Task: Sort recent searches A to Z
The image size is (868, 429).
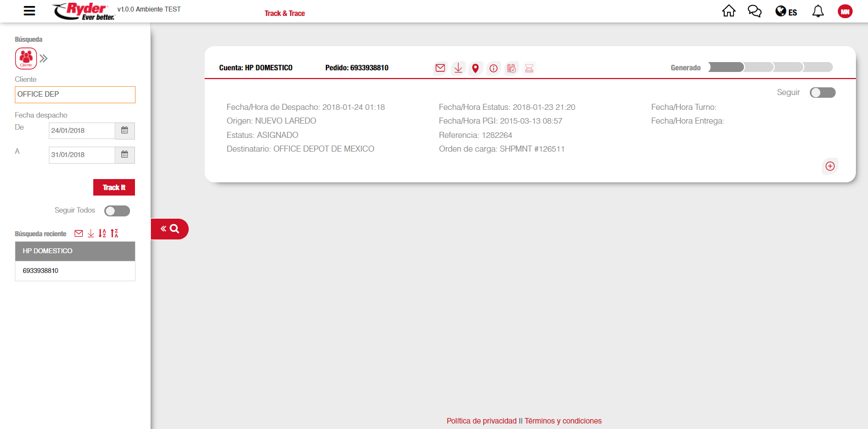Action: pos(102,233)
